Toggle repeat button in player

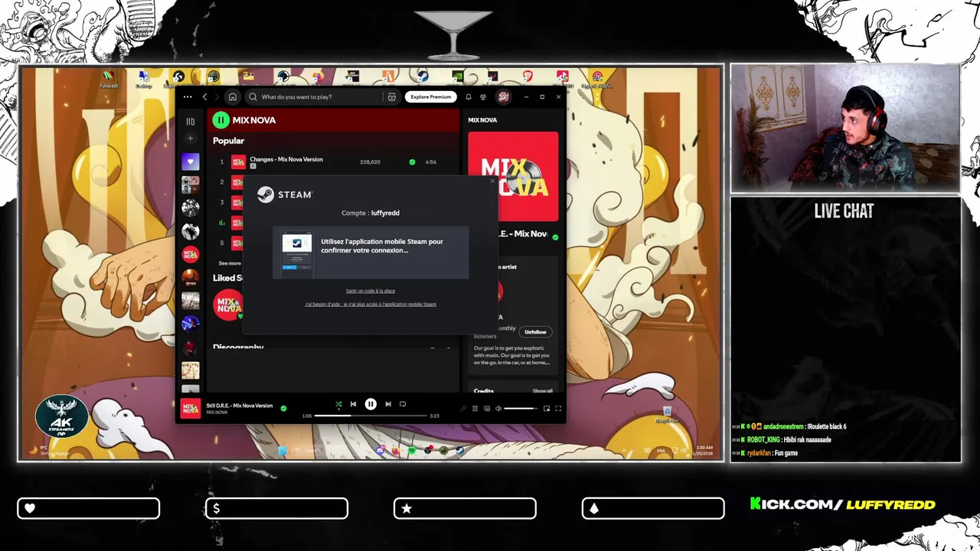403,404
